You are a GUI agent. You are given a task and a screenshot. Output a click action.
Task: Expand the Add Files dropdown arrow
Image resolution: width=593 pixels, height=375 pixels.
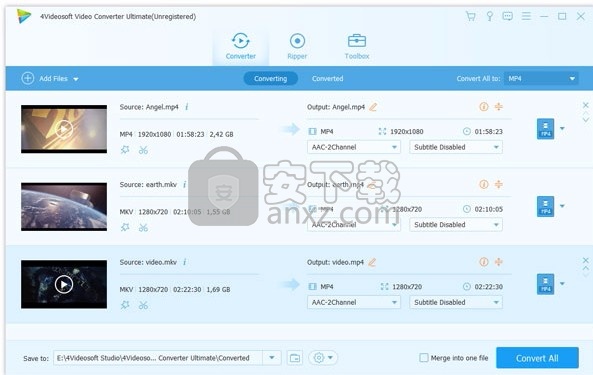coord(76,79)
